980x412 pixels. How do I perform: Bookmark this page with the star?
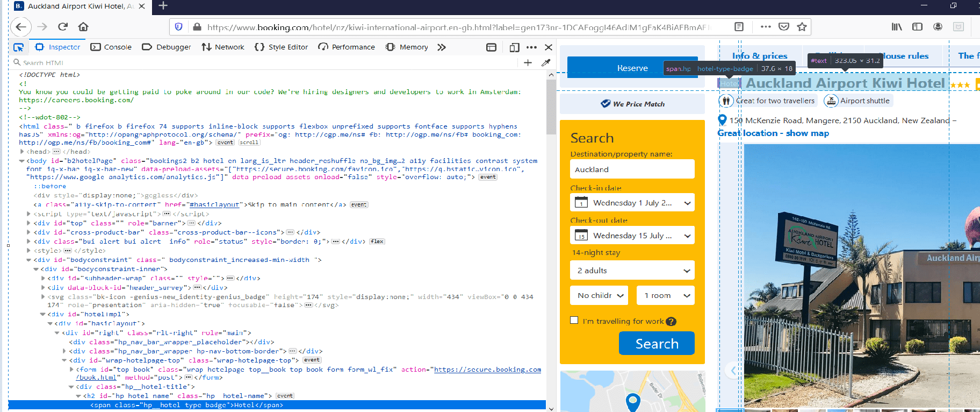coord(802,27)
